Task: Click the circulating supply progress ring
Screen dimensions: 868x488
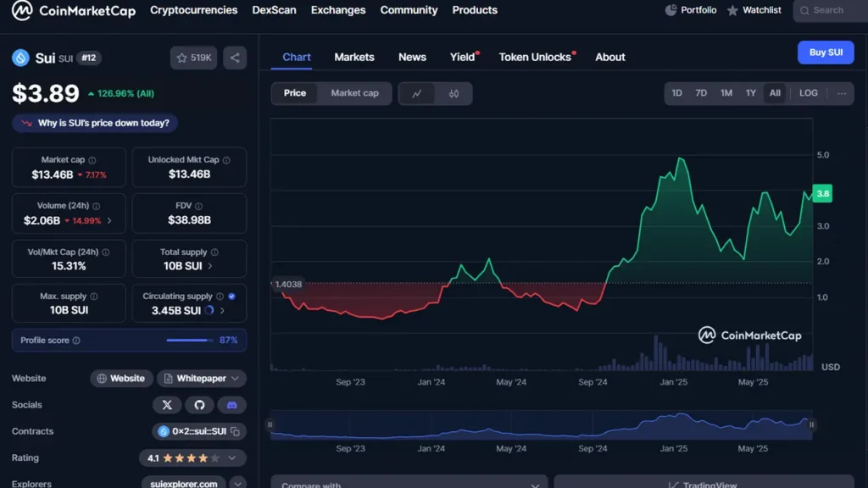Action: pos(209,310)
